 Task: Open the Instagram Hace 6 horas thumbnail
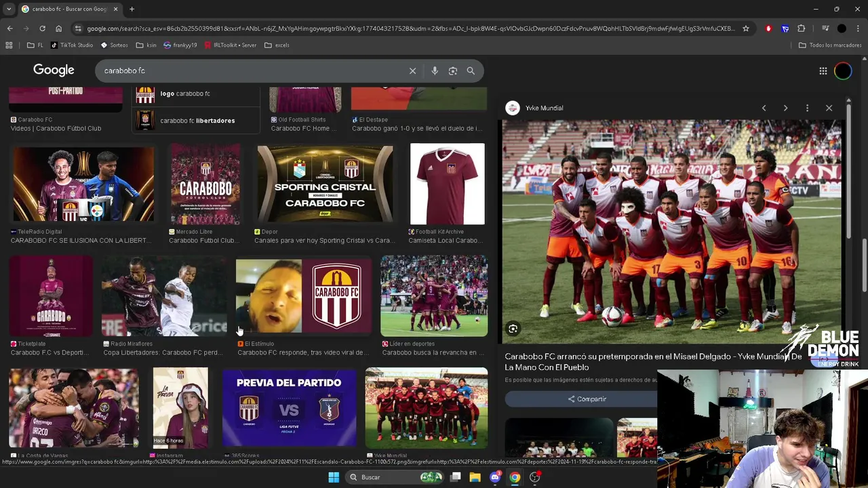pyautogui.click(x=180, y=407)
